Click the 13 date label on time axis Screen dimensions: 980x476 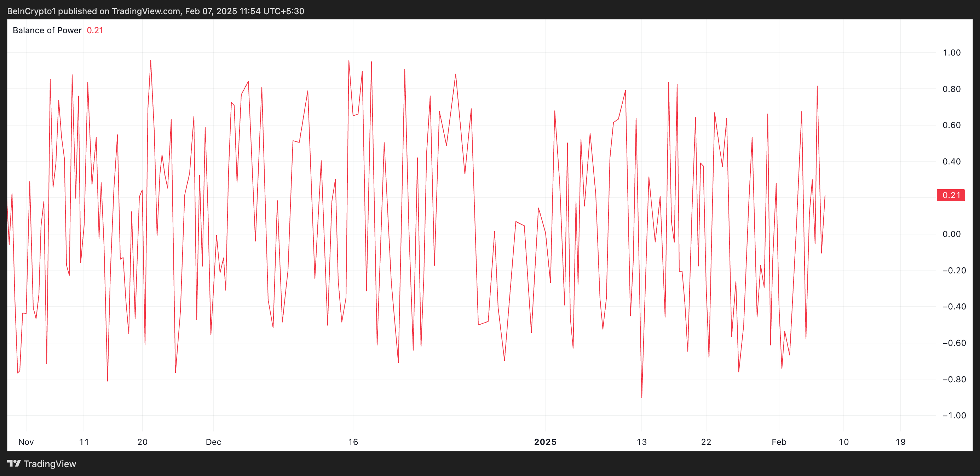[x=642, y=442]
